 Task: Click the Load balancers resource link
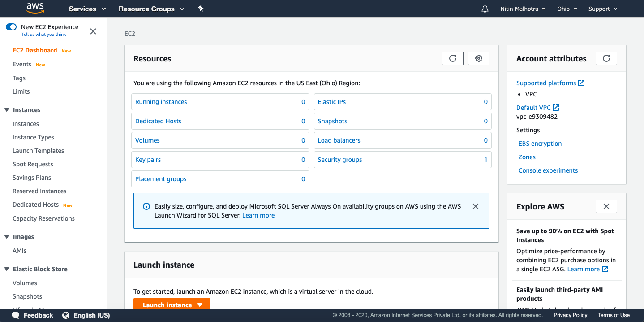click(x=339, y=140)
